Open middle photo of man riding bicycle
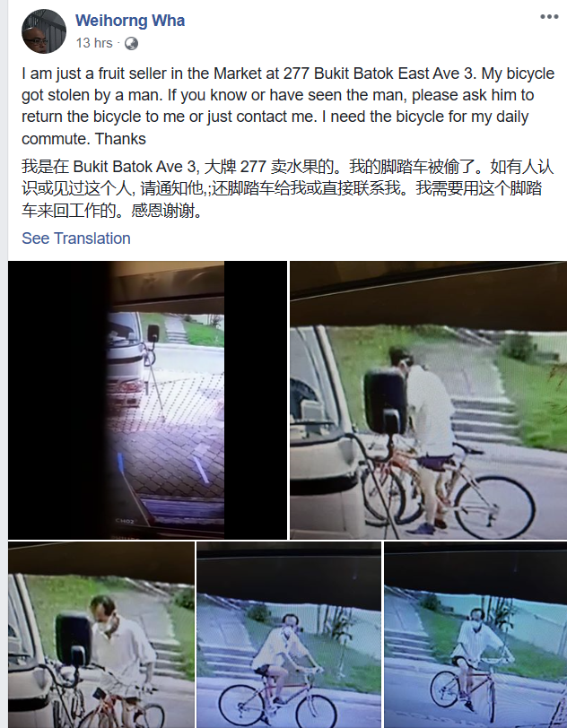This screenshot has width=567, height=728. pos(289,635)
